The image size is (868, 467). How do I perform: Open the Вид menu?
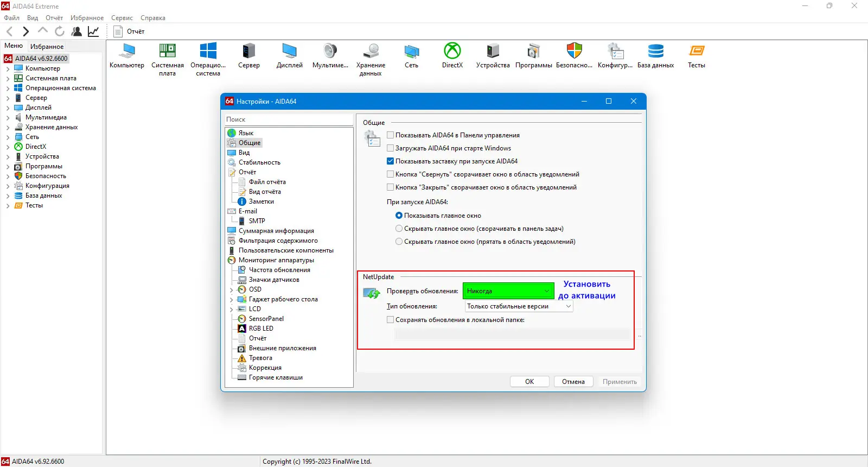tap(33, 18)
